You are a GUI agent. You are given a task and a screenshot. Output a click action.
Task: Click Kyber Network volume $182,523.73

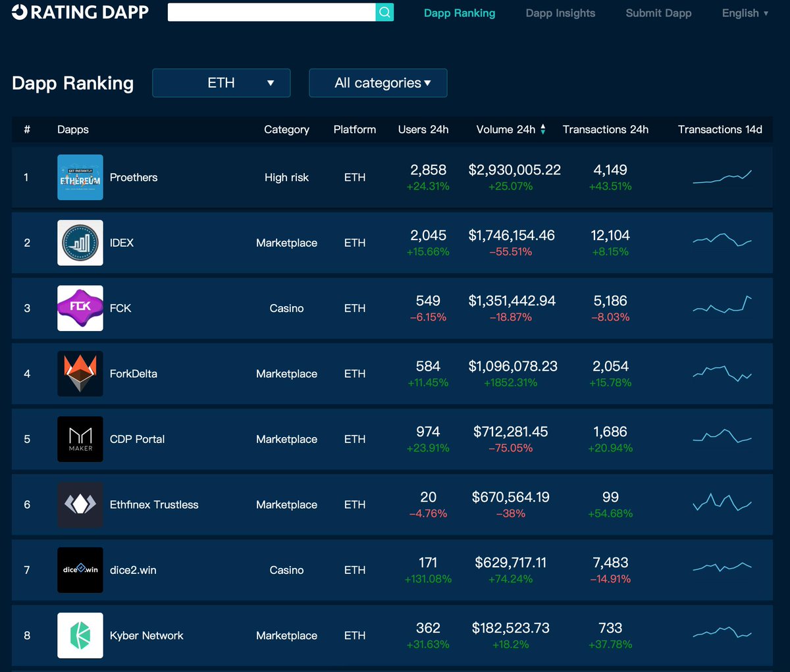pos(511,628)
